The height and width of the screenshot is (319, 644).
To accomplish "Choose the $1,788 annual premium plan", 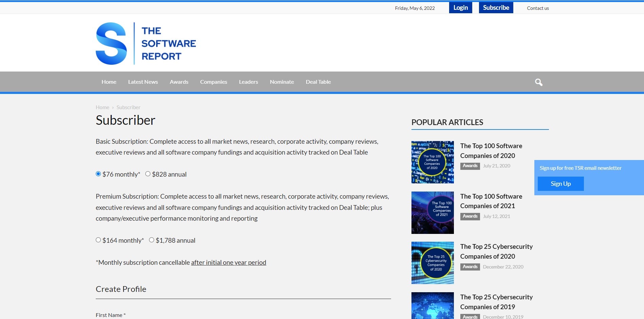I will [x=151, y=240].
